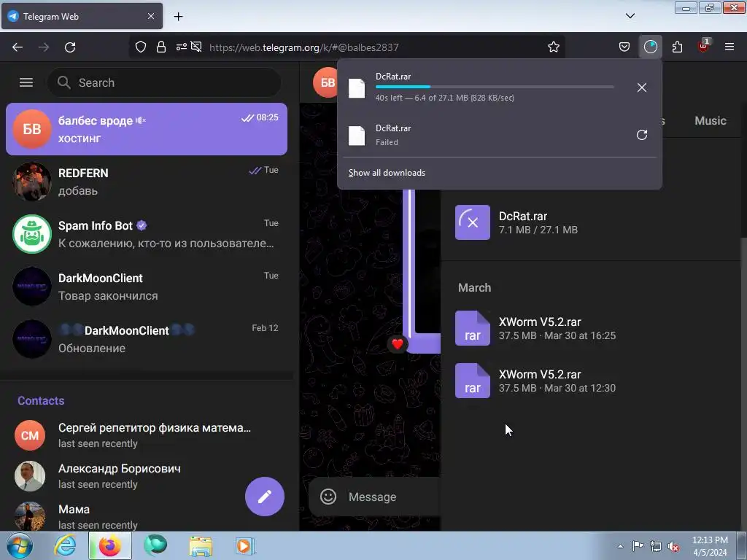
Task: Retry the failed DcRat.rar download
Action: (x=642, y=135)
